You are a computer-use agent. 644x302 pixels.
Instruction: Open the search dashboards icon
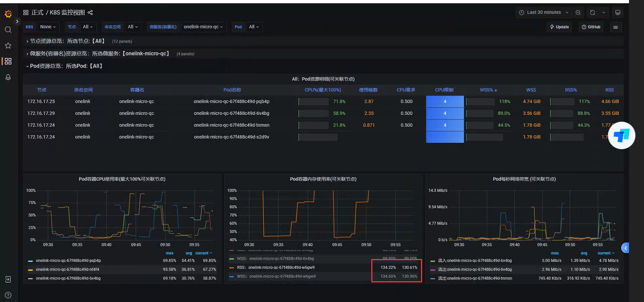[8, 30]
